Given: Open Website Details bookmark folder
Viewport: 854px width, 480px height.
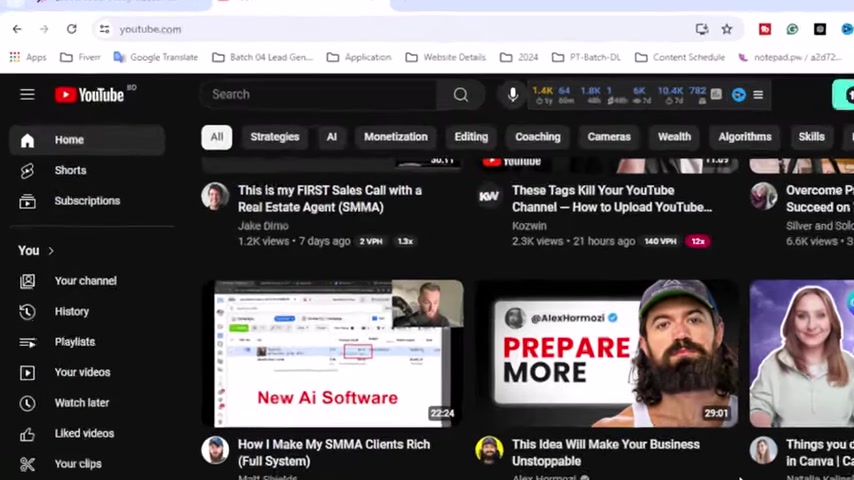Looking at the screenshot, I should (x=446, y=57).
